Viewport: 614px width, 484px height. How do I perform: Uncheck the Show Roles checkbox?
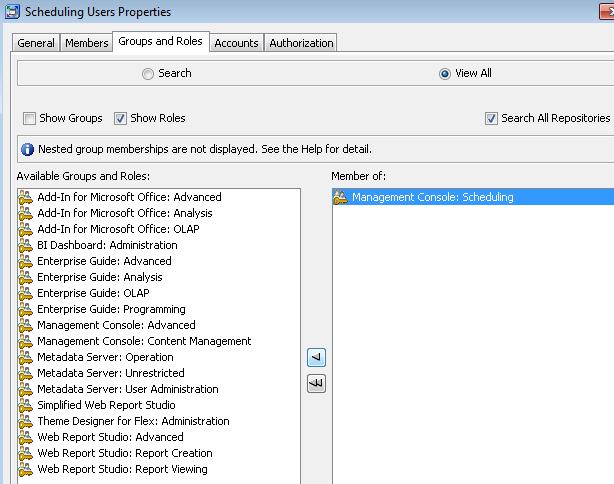coord(120,118)
